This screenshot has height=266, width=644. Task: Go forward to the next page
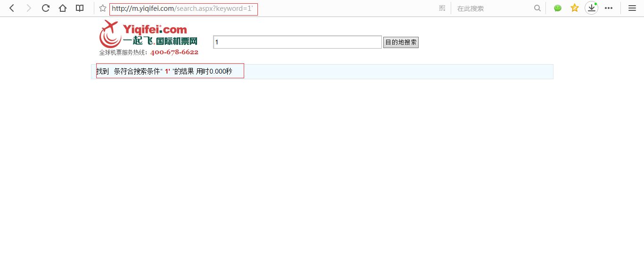[29, 8]
